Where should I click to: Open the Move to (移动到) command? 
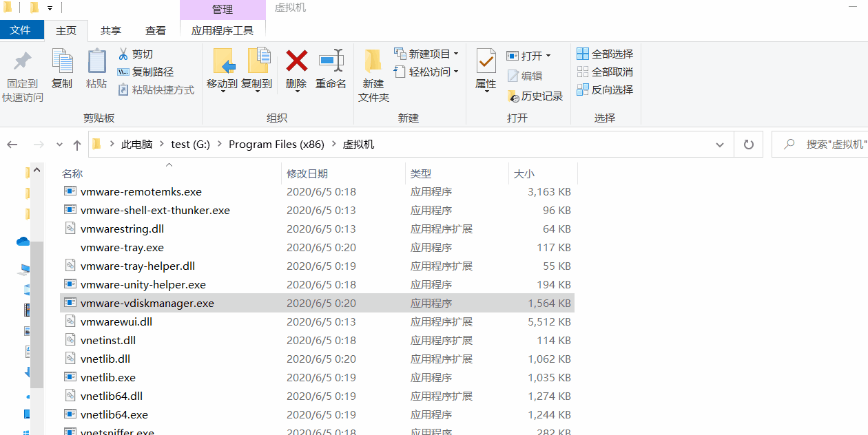[x=222, y=70]
